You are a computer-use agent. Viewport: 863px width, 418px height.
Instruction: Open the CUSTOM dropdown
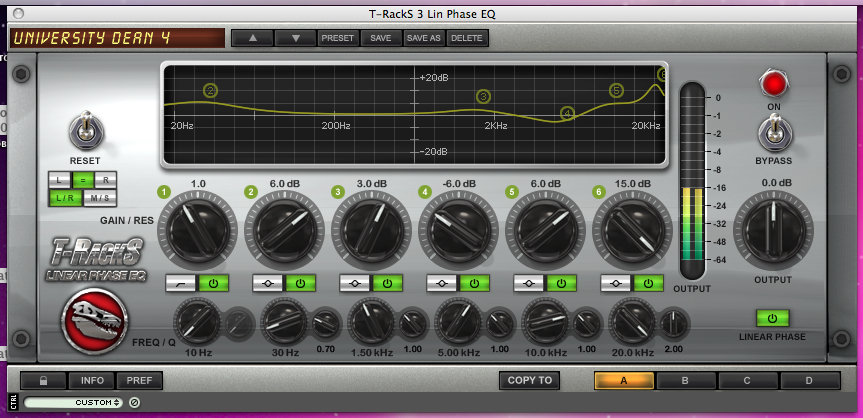(74, 403)
